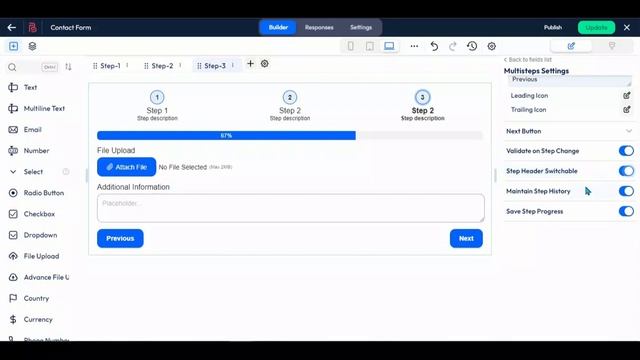Switch to the Builder tab
Viewport: 640px width, 360px height.
pyautogui.click(x=278, y=27)
